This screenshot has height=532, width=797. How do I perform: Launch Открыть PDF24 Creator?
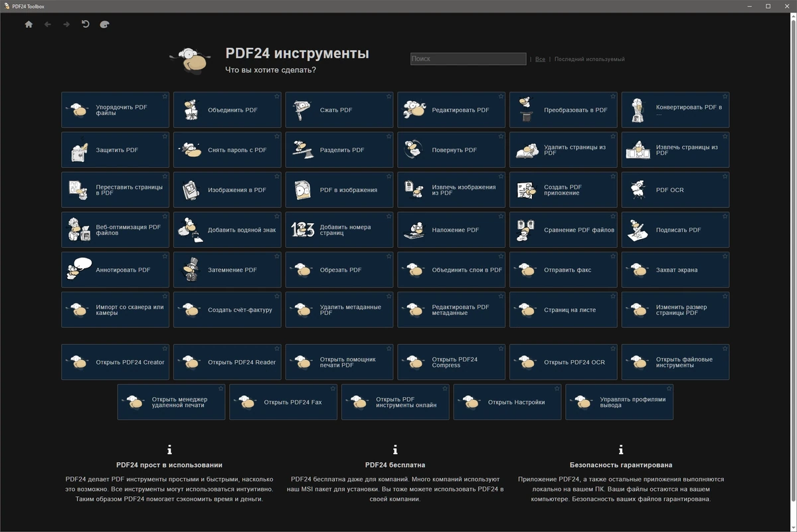pos(116,362)
